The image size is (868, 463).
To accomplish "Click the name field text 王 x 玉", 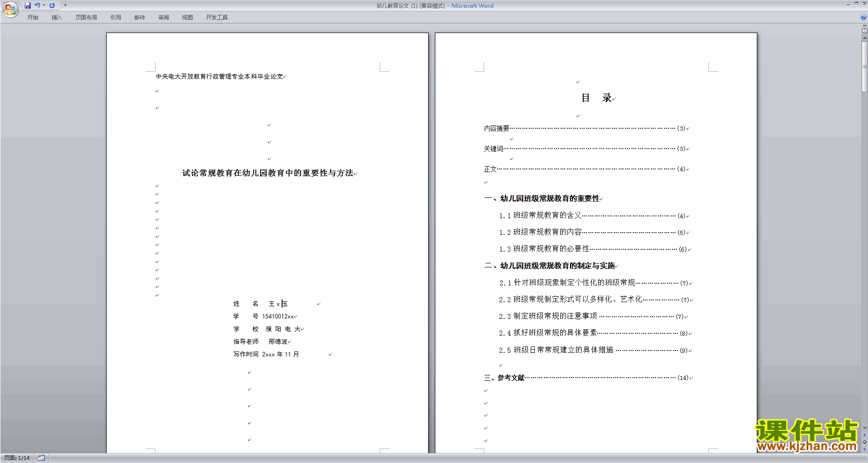I will pyautogui.click(x=278, y=304).
